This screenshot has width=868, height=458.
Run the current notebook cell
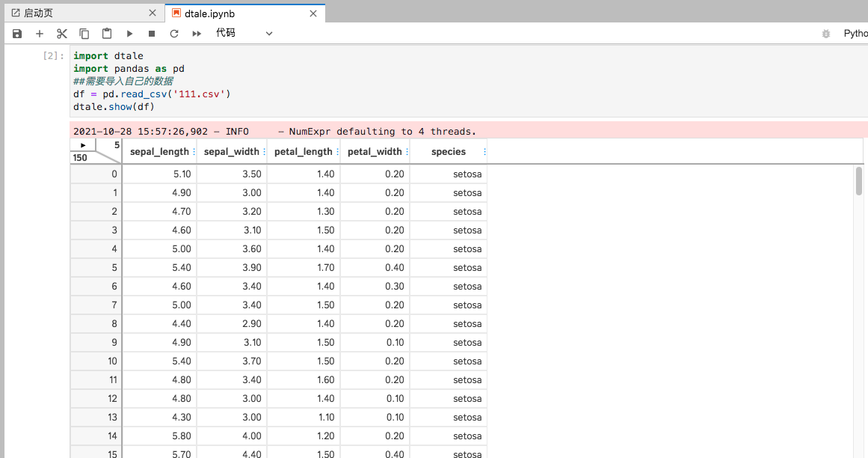coord(129,33)
